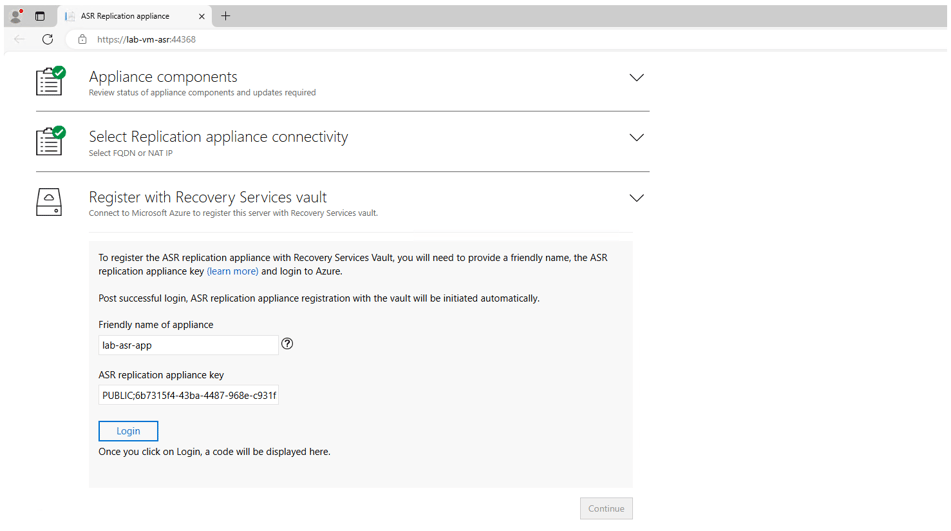Click Select Replication appliance connectivity heading
The width and height of the screenshot is (951, 531).
pos(218,137)
